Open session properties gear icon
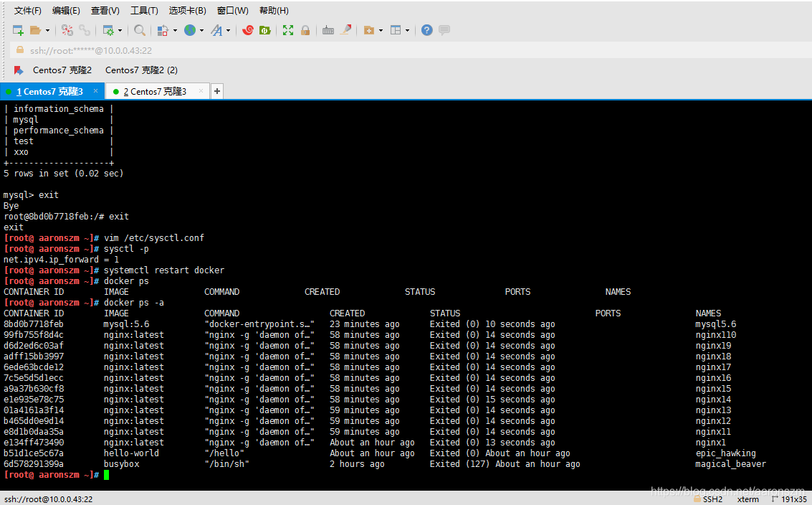Image resolution: width=812 pixels, height=505 pixels. point(108,31)
